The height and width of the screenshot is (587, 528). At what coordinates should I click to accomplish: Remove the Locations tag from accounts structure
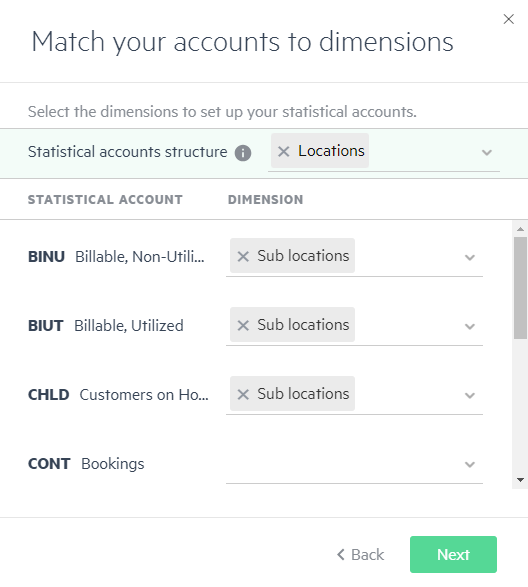[283, 152]
